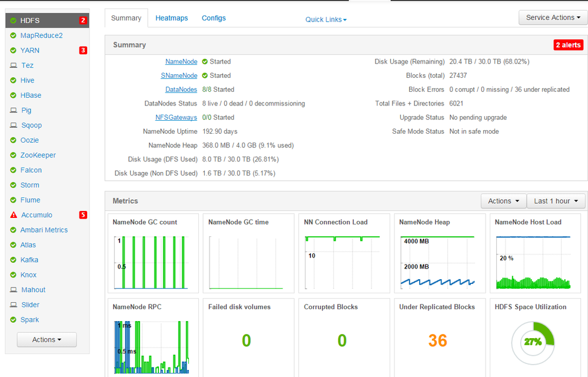
Task: Click the green status icon beside HDFS
Action: click(13, 19)
